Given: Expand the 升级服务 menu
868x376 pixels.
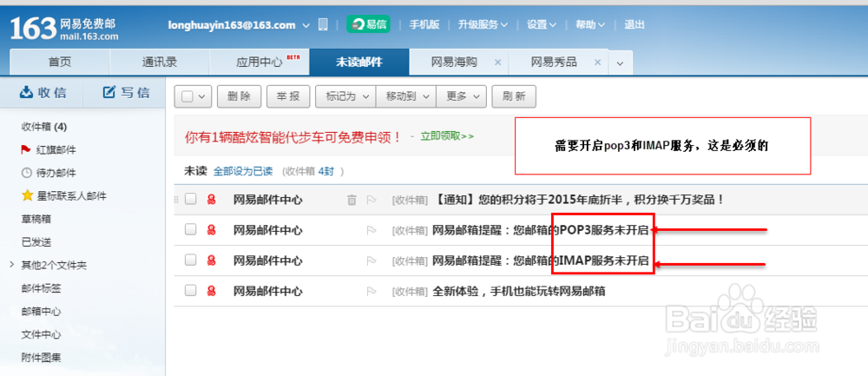Looking at the screenshot, I should click(483, 24).
